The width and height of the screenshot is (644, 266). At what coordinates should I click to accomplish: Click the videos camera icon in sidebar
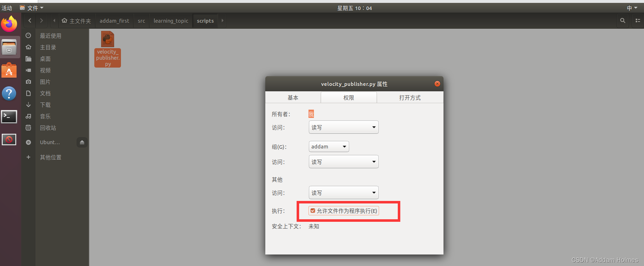click(x=28, y=70)
